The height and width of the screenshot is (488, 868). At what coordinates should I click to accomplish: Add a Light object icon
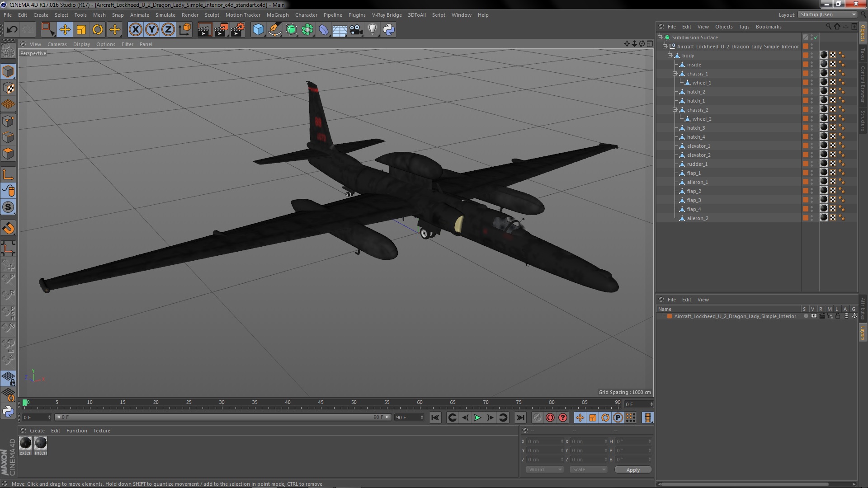point(372,30)
